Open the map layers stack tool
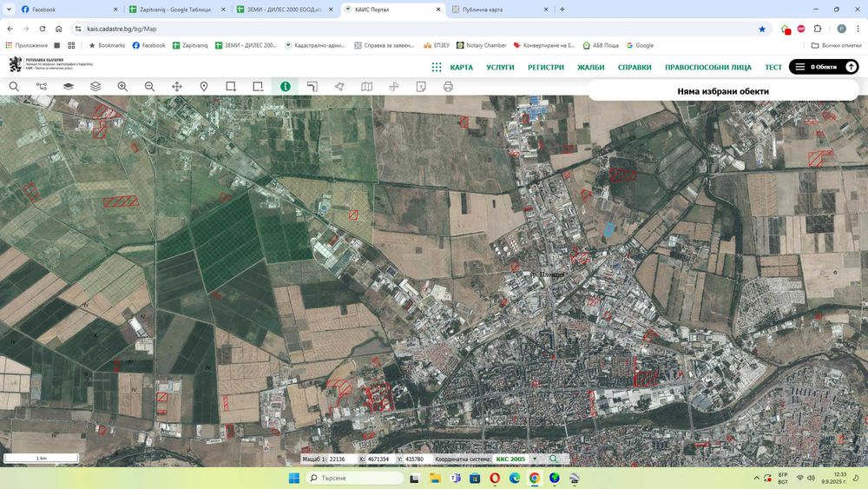 (x=95, y=87)
